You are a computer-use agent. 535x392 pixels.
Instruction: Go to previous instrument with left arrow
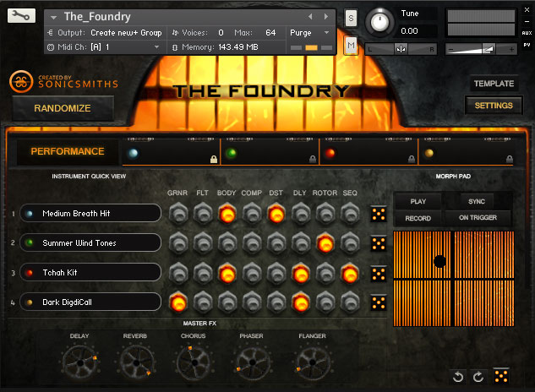[310, 16]
